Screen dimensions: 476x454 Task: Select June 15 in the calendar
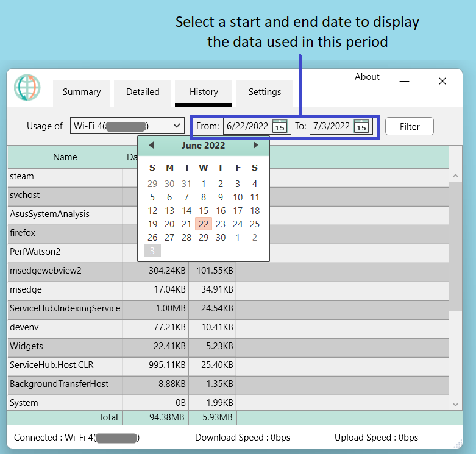click(x=204, y=211)
